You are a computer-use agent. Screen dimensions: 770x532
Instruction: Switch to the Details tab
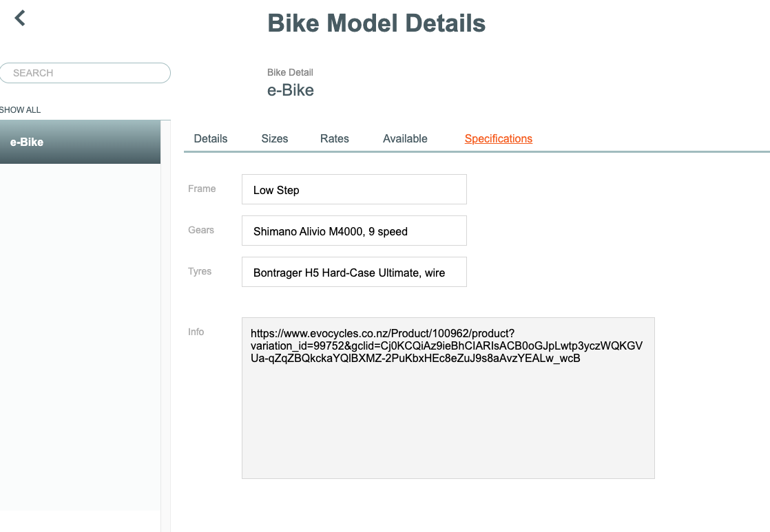tap(211, 139)
